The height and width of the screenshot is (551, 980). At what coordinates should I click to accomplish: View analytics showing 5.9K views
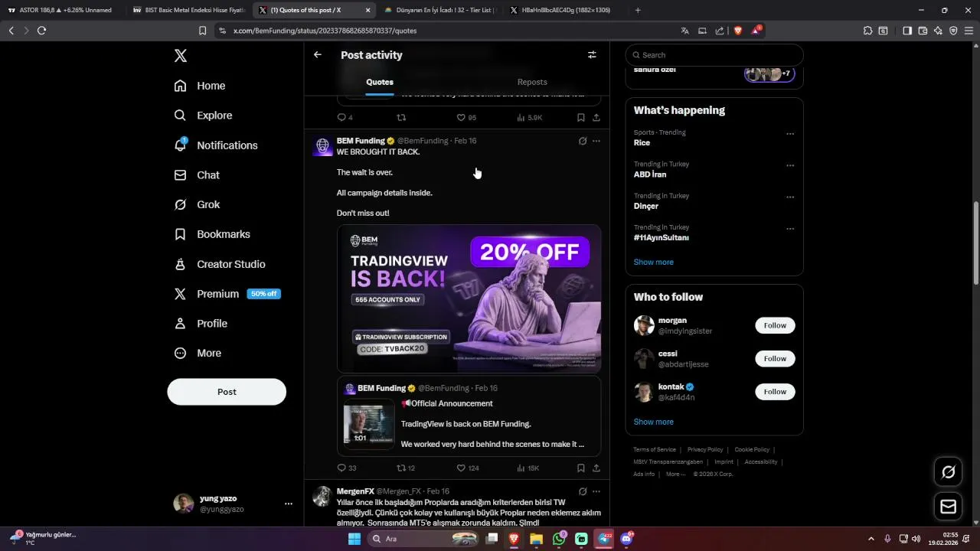tap(530, 118)
